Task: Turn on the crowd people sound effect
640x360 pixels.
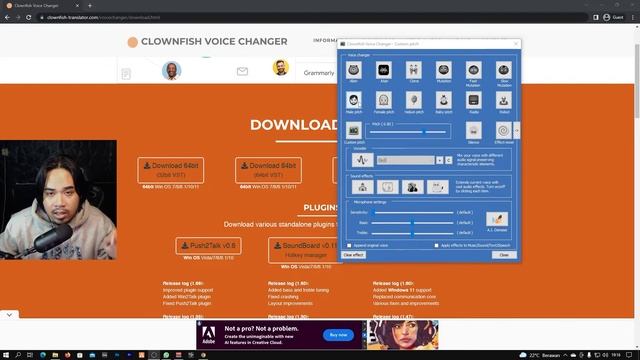Action: [413, 187]
